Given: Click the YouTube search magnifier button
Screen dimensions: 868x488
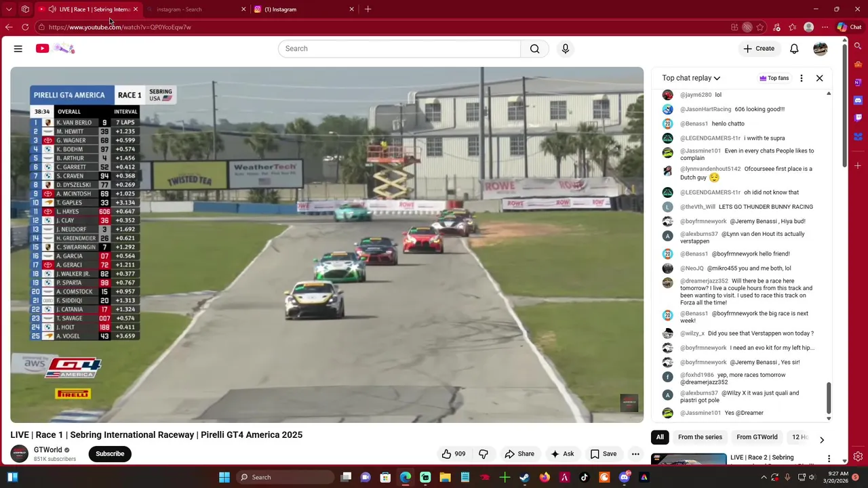Looking at the screenshot, I should click(x=535, y=49).
